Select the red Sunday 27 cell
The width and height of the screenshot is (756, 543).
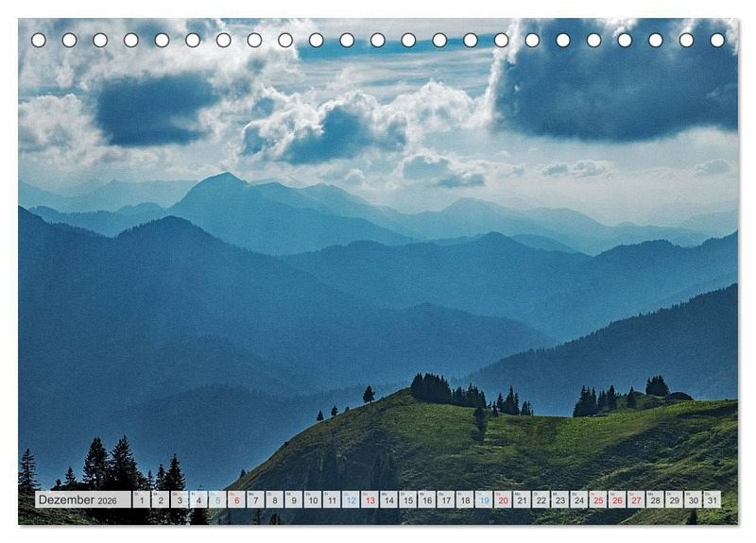(636, 500)
